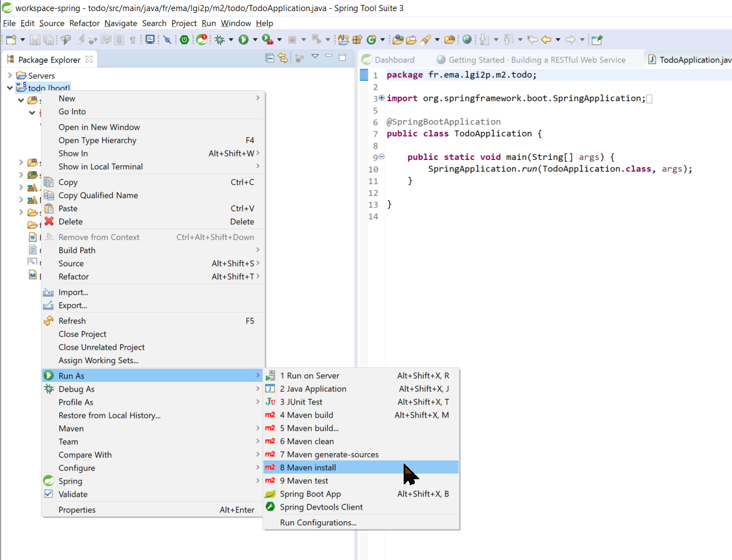This screenshot has height=560, width=732.
Task: Click the Run External Tools toolbar icon
Action: pos(268,40)
